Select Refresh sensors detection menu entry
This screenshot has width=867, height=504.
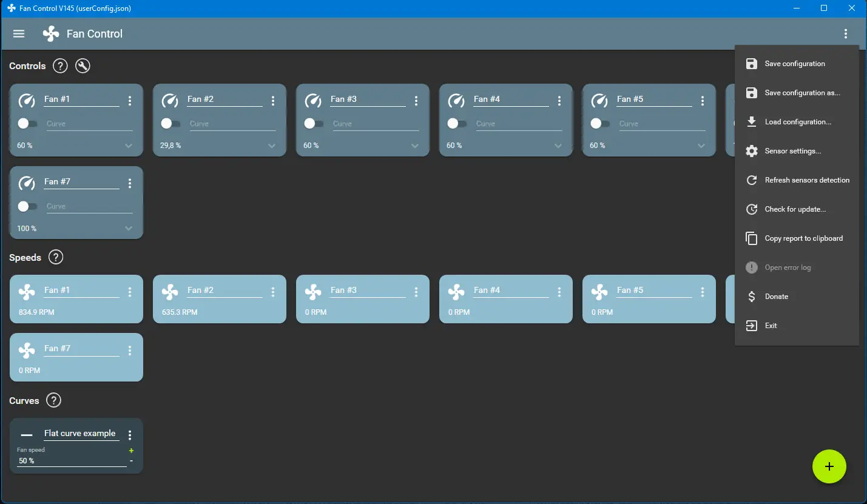[x=797, y=180]
